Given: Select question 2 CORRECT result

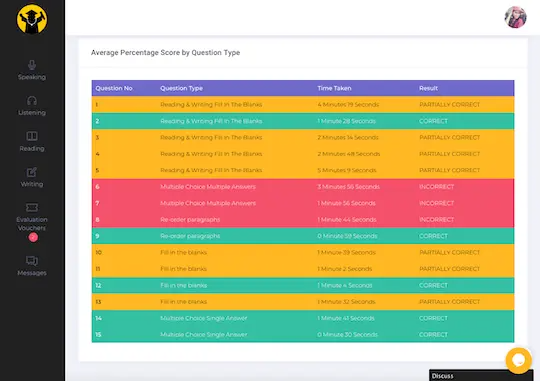Looking at the screenshot, I should [433, 121].
